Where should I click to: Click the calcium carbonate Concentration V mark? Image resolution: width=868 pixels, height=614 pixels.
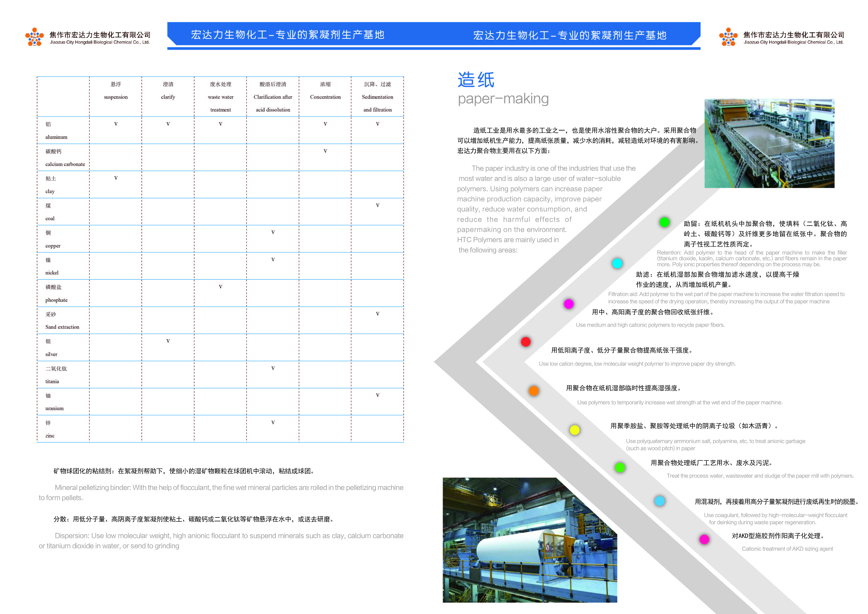[325, 151]
